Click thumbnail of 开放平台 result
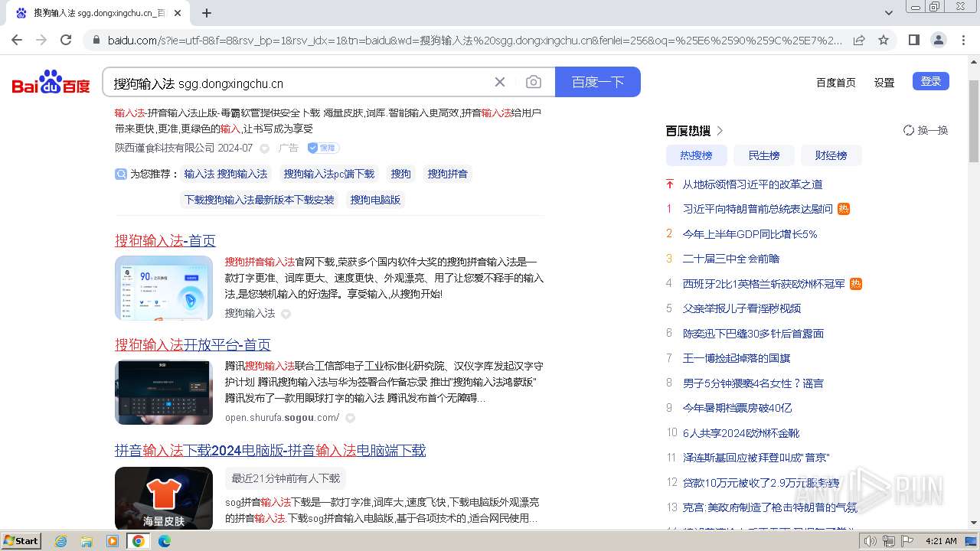This screenshot has height=551, width=980. 164,392
